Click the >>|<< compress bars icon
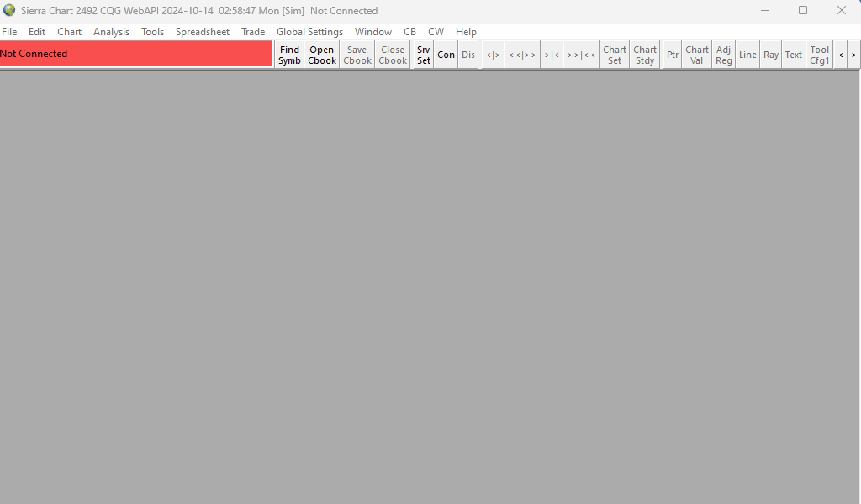Screen dimensions: 861x504 tap(581, 55)
